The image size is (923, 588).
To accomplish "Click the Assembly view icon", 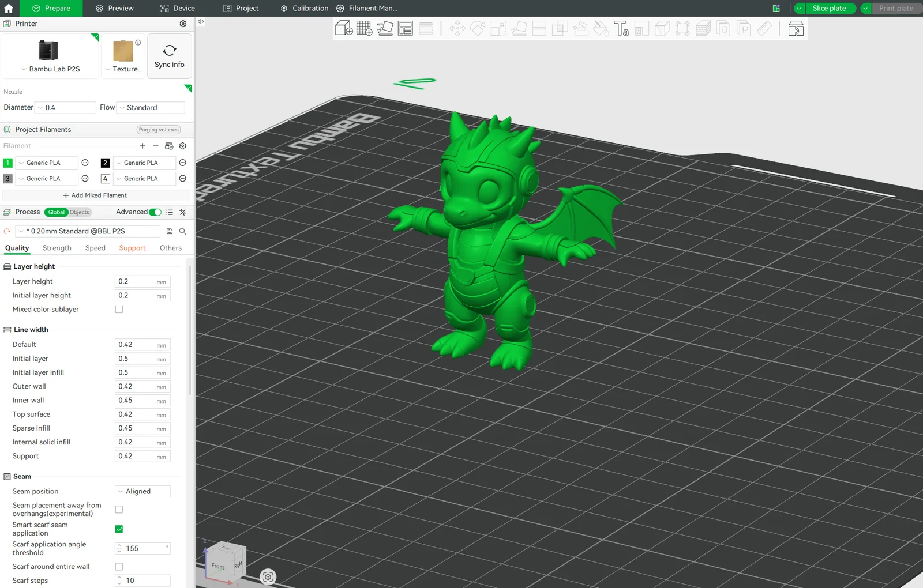I will [796, 28].
